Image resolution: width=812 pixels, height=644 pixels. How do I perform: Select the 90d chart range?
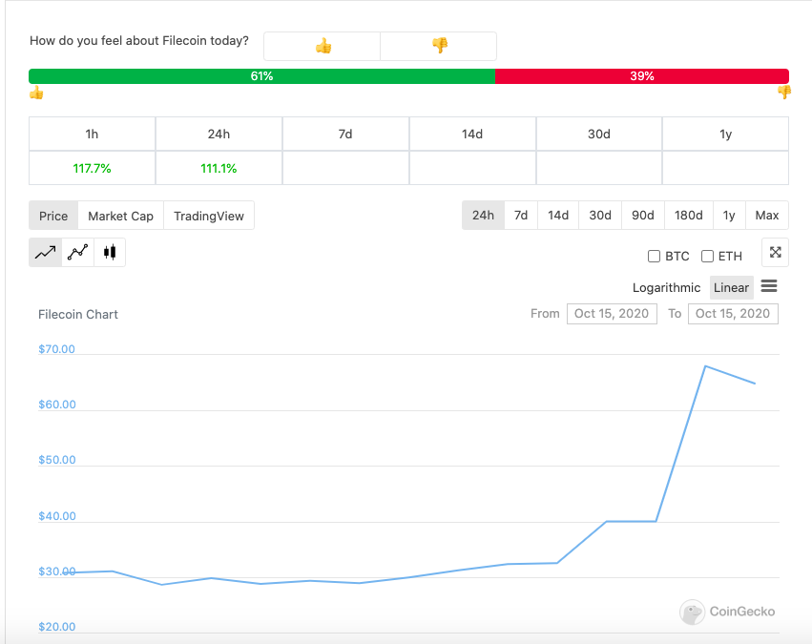click(643, 216)
